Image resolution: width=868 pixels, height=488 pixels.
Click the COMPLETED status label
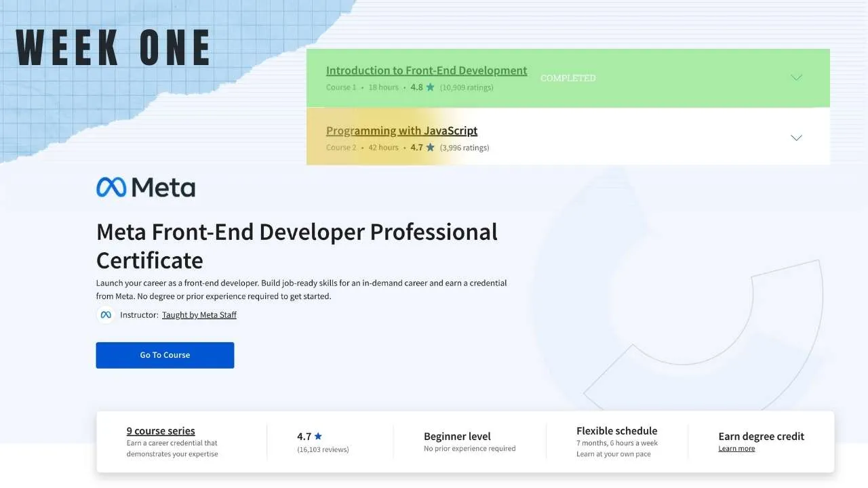click(568, 78)
